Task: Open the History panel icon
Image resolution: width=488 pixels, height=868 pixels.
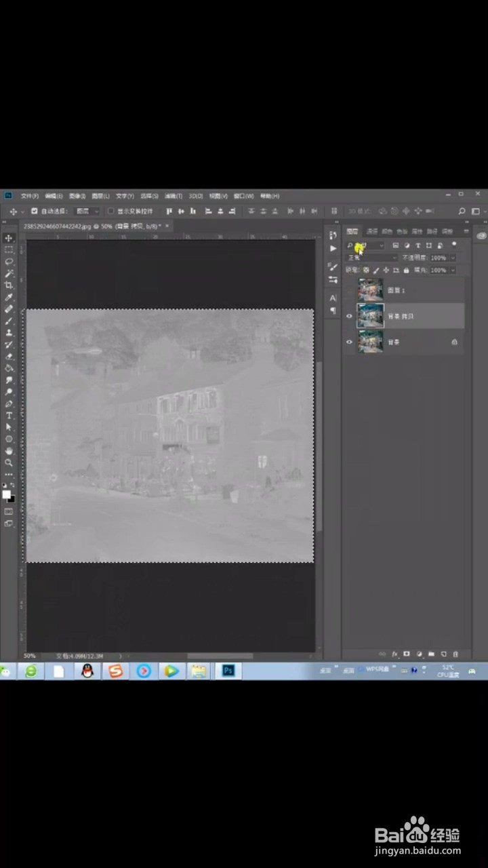Action: point(333,235)
